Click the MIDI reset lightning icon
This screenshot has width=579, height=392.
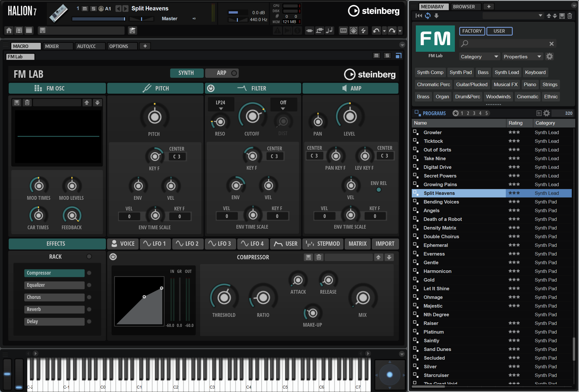pos(363,30)
